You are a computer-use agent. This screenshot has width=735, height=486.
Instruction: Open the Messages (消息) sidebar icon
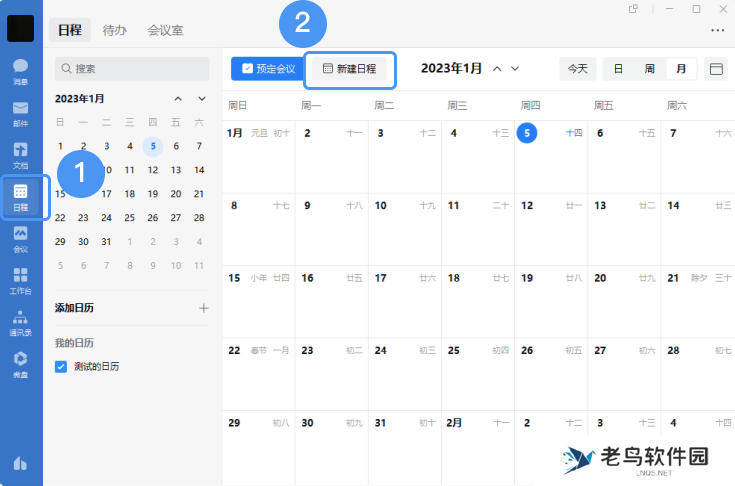pos(21,72)
